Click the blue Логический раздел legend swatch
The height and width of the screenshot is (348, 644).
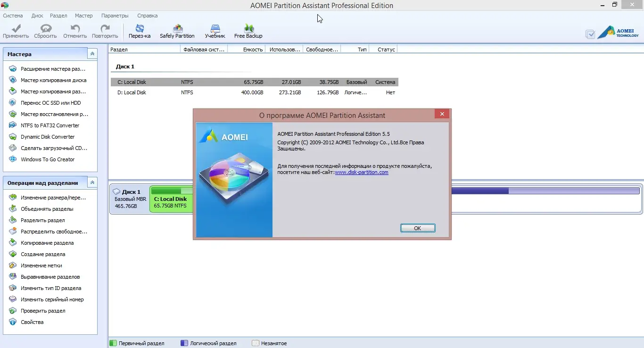184,343
